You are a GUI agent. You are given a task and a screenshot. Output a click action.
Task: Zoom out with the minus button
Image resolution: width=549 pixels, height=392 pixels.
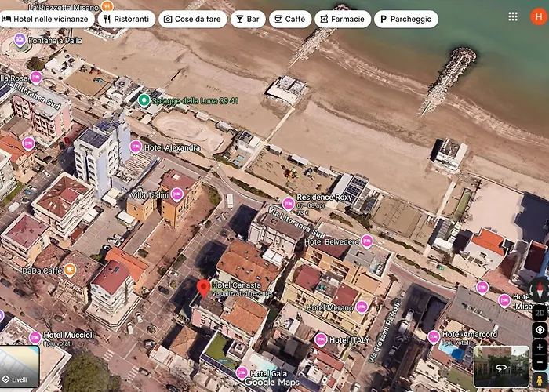540,362
